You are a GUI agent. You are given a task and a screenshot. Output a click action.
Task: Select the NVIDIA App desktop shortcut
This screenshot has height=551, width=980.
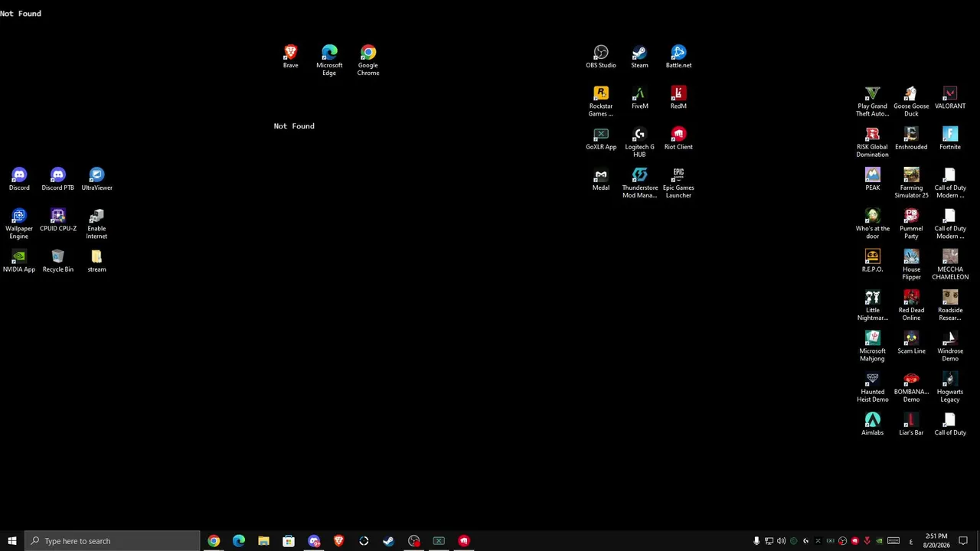(19, 261)
